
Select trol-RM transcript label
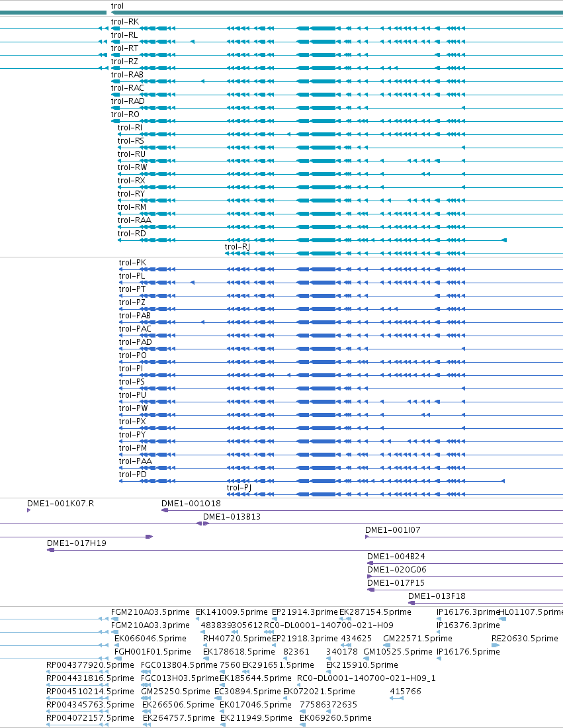click(132, 207)
